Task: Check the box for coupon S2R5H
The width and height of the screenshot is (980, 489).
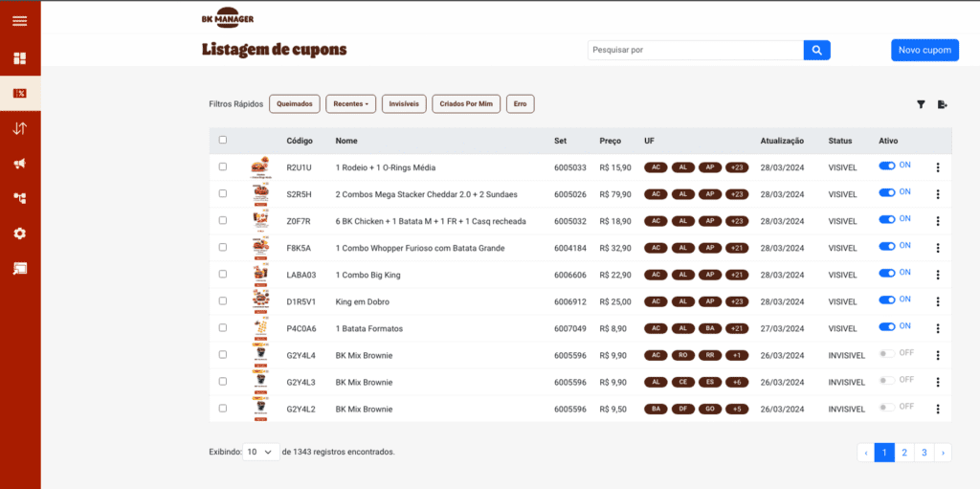Action: click(222, 194)
